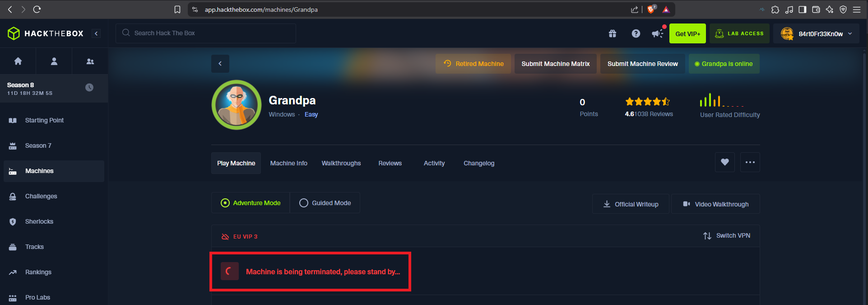Open Tracks in sidebar
868x305 pixels.
54,247
